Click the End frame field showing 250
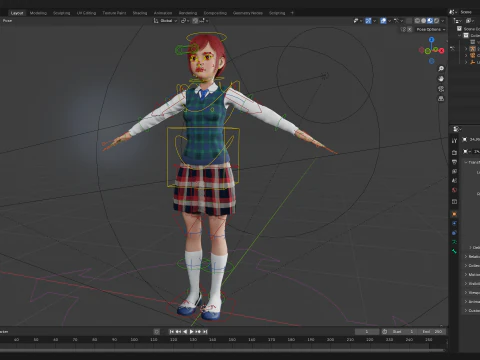Image resolution: width=480 pixels, height=360 pixels. coord(432,332)
